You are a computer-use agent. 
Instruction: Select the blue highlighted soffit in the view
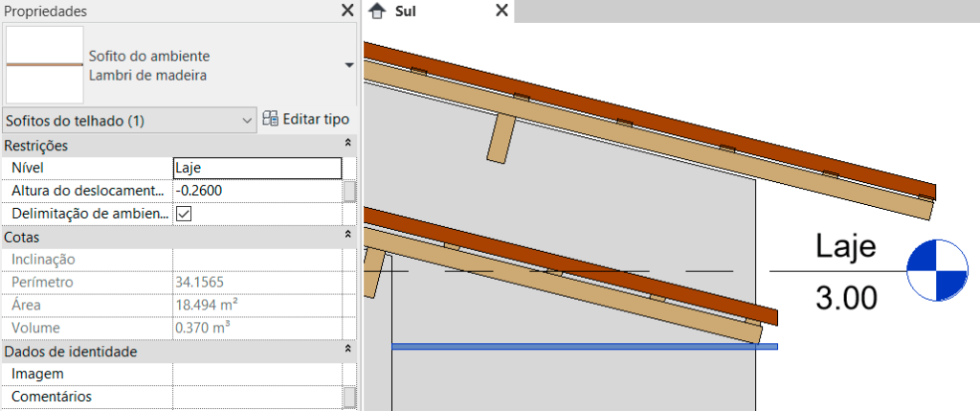point(584,346)
